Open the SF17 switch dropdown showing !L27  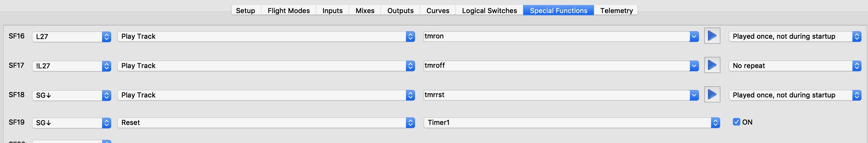click(72, 66)
